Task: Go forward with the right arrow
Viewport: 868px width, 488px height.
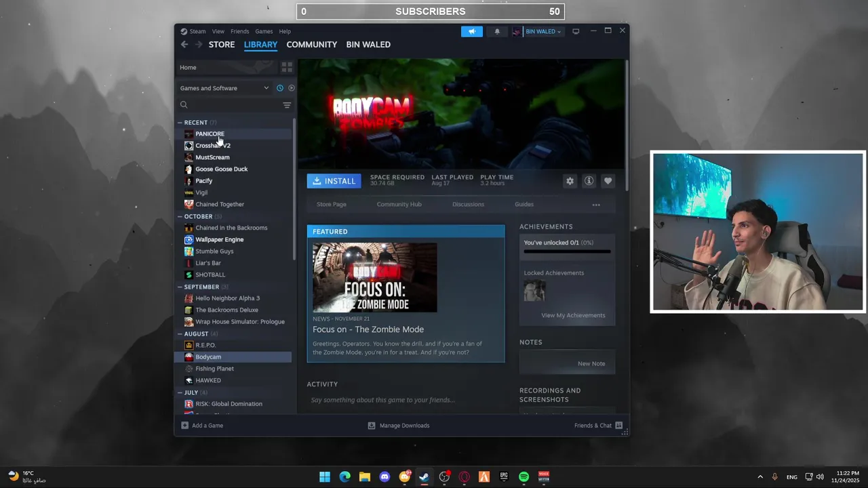Action: coord(199,44)
